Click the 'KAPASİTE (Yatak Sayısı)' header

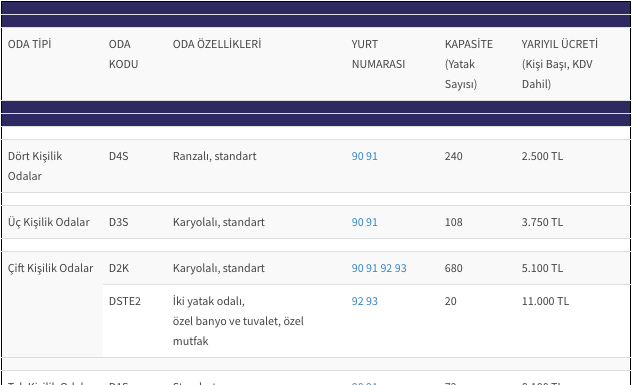coord(469,64)
